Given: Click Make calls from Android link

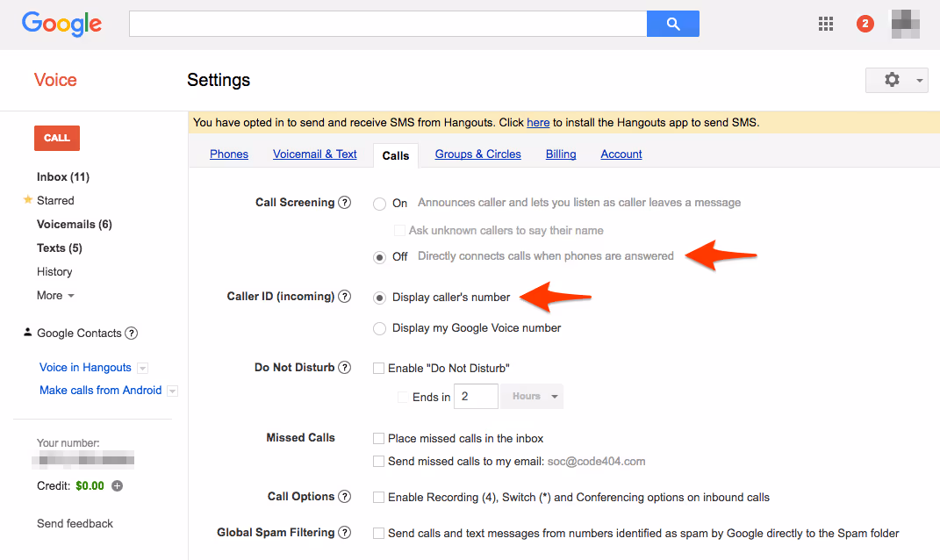Looking at the screenshot, I should 100,391.
